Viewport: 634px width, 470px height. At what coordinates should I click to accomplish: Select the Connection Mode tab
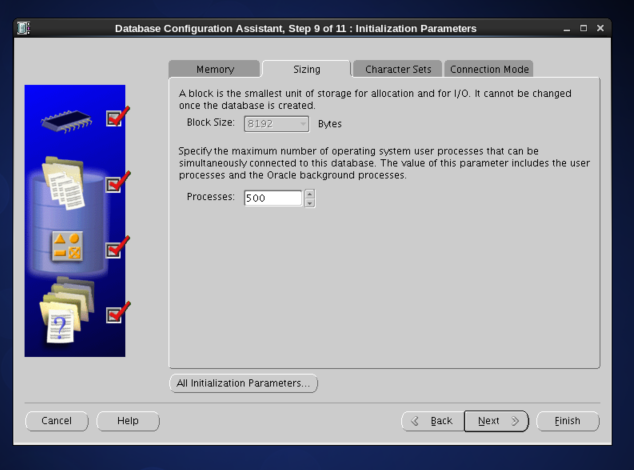[488, 69]
